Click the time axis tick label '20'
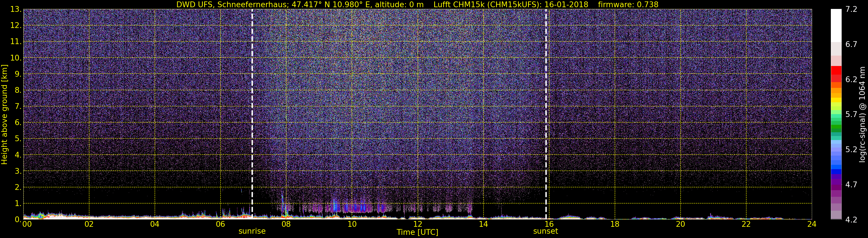 tap(680, 224)
